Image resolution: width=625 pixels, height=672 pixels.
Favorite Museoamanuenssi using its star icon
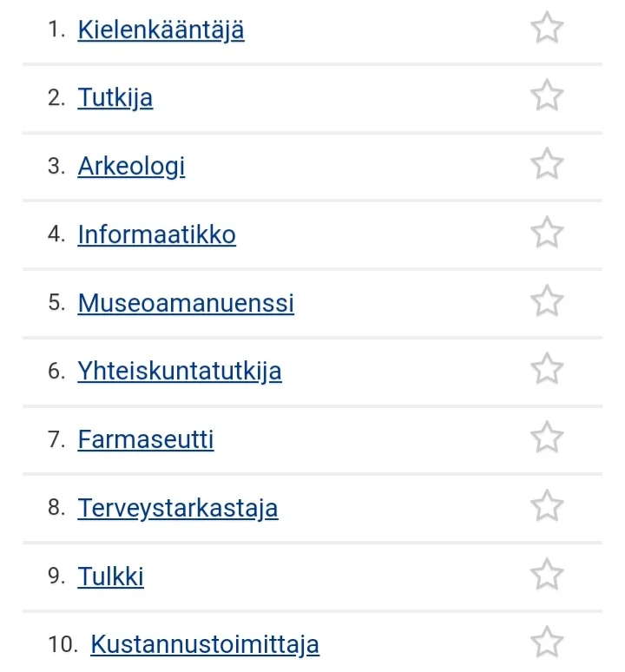(x=547, y=301)
